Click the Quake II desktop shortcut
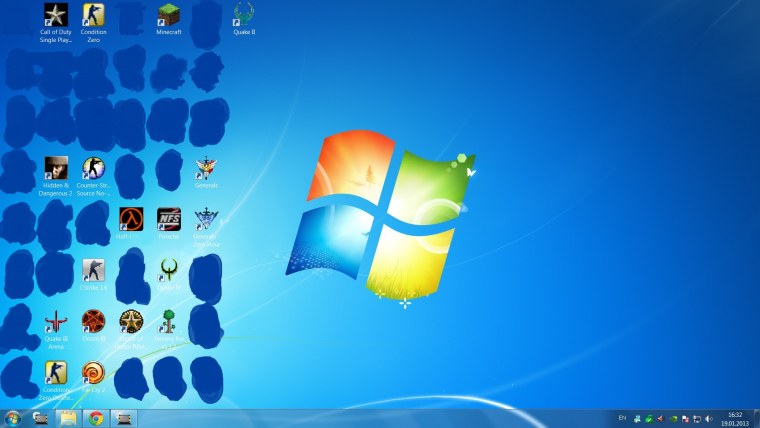760x428 pixels. 243,15
